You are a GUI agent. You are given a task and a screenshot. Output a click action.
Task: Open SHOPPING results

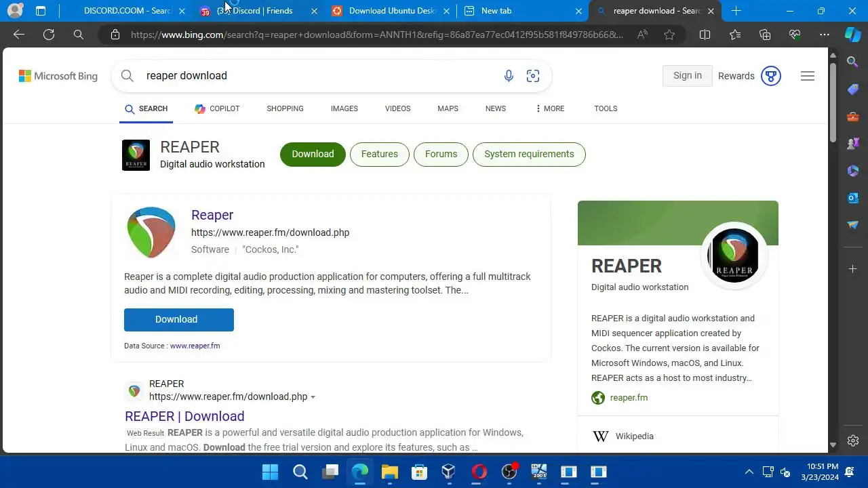point(285,108)
